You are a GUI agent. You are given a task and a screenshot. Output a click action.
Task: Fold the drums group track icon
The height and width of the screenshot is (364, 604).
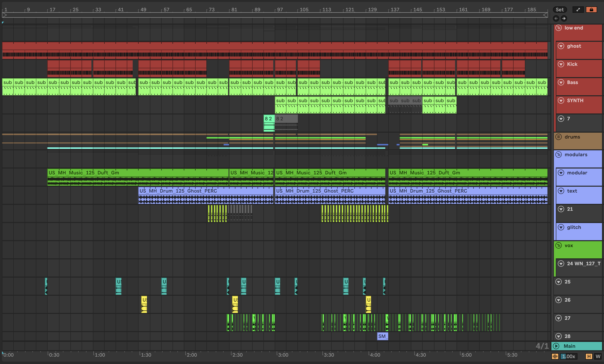(x=559, y=137)
